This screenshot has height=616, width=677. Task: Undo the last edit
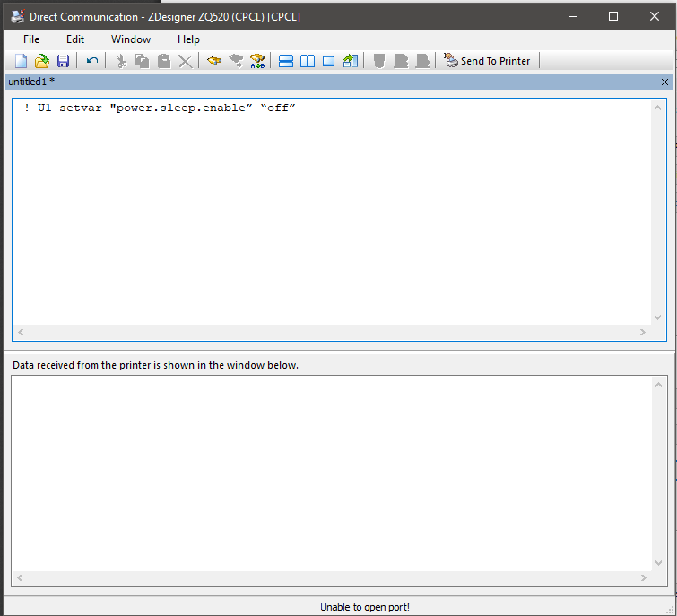pyautogui.click(x=92, y=61)
